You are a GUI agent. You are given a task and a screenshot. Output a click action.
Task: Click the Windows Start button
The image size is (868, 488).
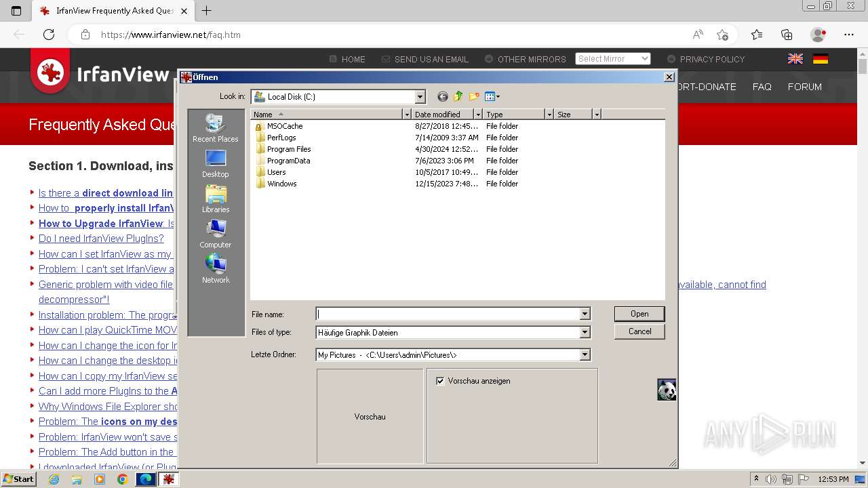pyautogui.click(x=18, y=479)
